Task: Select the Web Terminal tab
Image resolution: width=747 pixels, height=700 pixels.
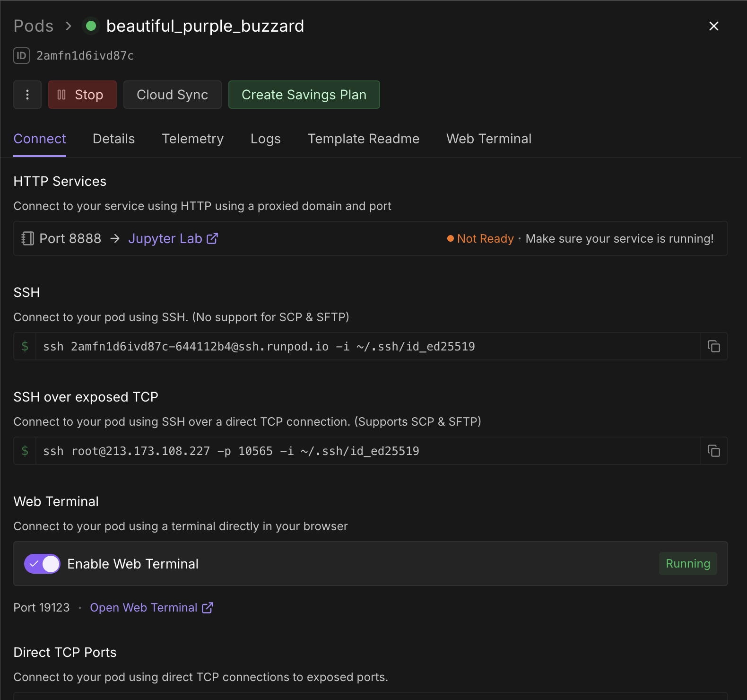Action: (489, 139)
